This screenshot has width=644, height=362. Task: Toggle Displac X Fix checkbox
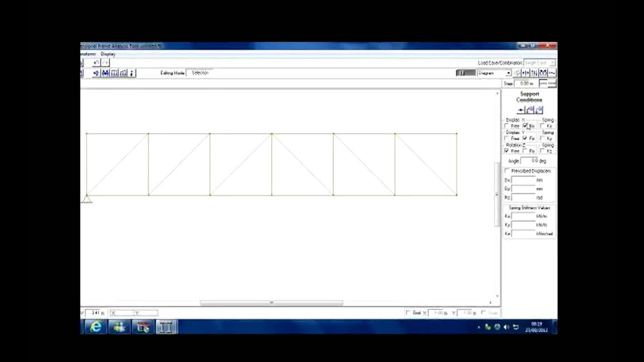pos(525,126)
